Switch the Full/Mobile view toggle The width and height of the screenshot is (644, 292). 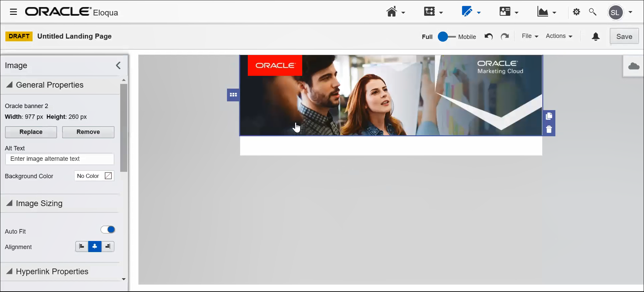(x=447, y=37)
